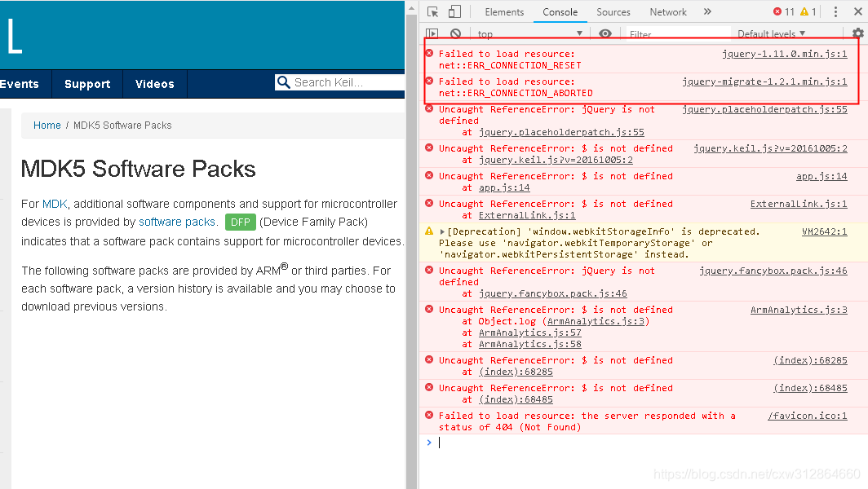Open the stack link (index):68285 after 'at'
The width and height of the screenshot is (868, 489).
516,372
